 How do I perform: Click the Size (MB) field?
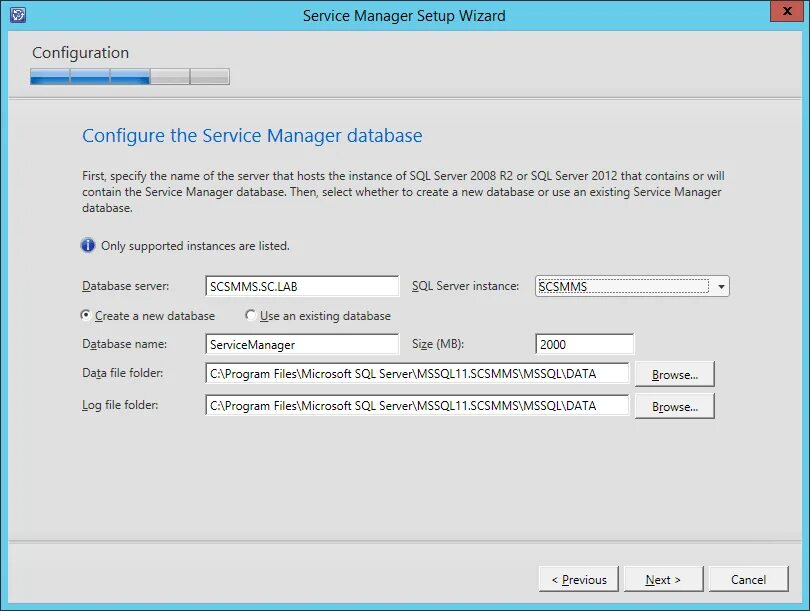(x=584, y=344)
